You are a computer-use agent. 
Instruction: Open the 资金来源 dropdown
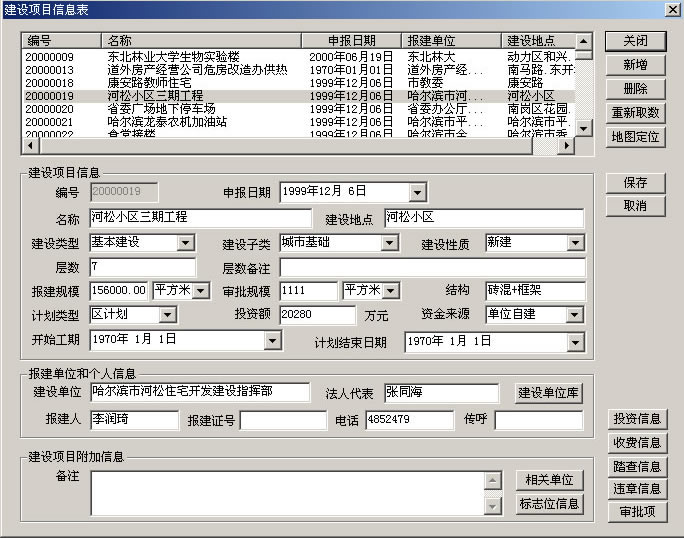point(575,315)
